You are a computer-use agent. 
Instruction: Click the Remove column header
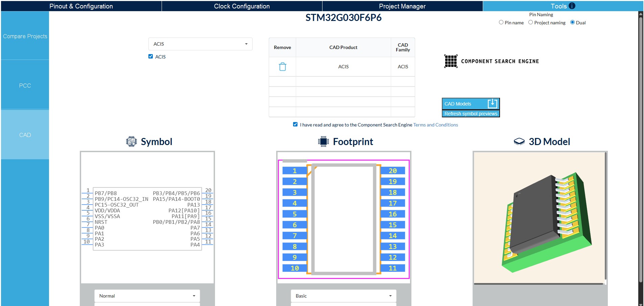coord(282,47)
